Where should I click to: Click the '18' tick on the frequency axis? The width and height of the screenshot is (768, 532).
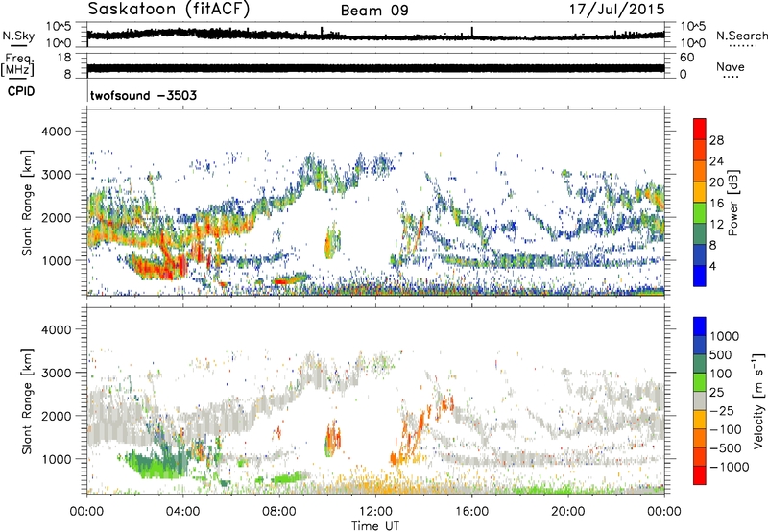coord(64,58)
